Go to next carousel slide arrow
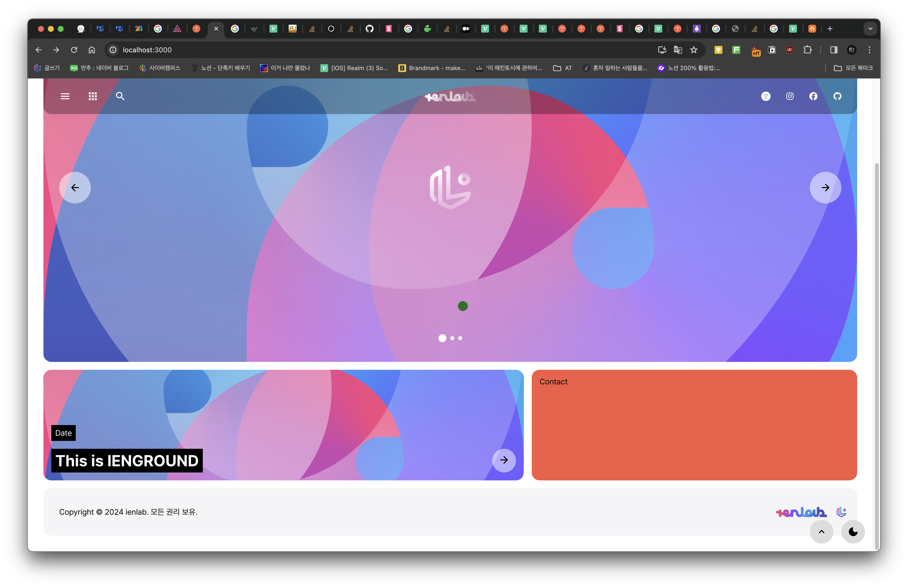This screenshot has width=908, height=588. [825, 188]
